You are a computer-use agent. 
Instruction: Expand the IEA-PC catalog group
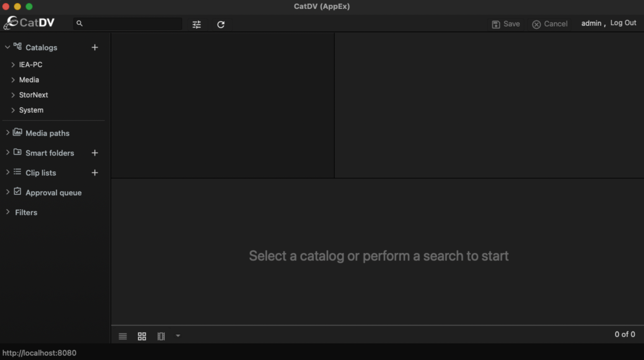[x=13, y=65]
